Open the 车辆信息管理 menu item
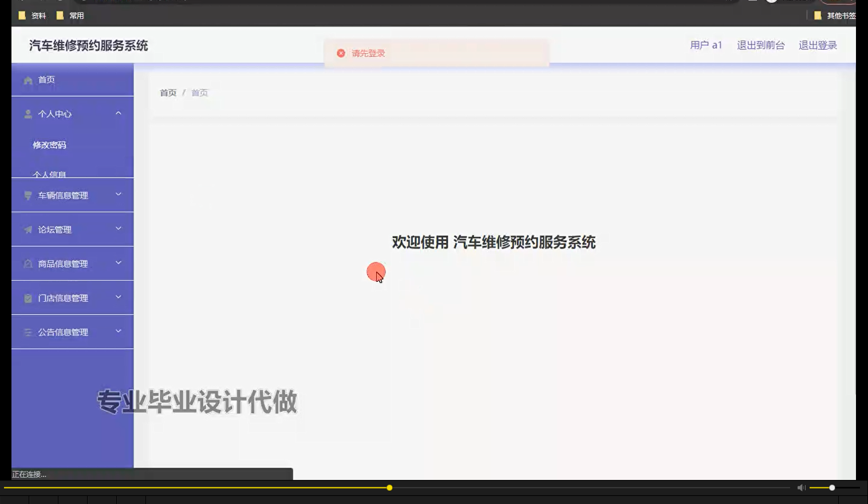The width and height of the screenshot is (868, 504). pyautogui.click(x=73, y=195)
